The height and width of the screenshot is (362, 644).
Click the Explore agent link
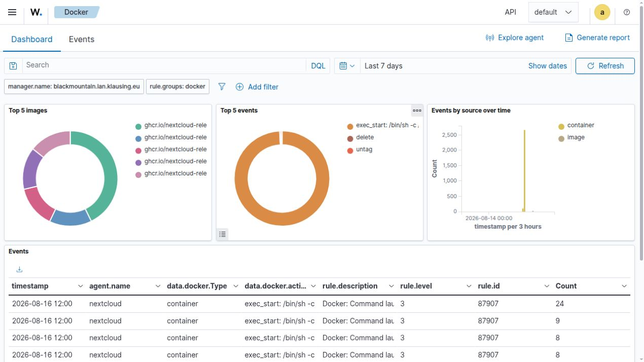pos(515,38)
